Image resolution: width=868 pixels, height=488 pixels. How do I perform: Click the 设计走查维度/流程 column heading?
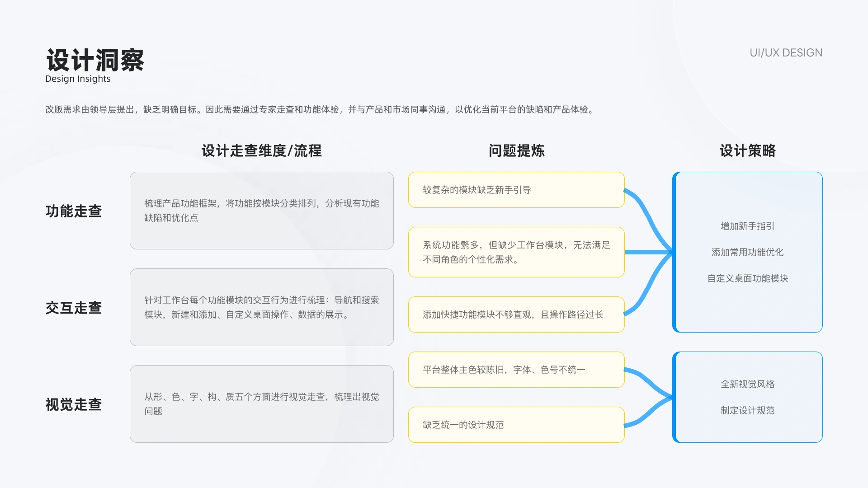click(x=262, y=150)
